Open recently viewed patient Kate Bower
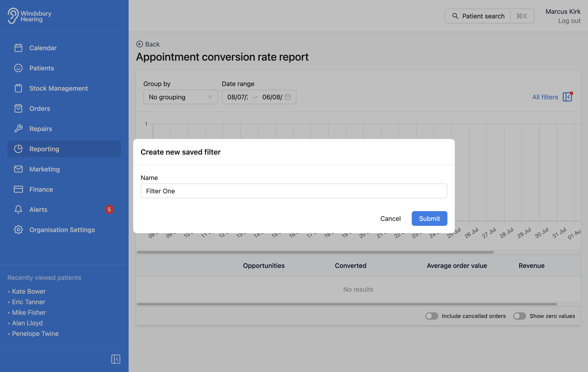The height and width of the screenshot is (372, 588). click(x=29, y=291)
